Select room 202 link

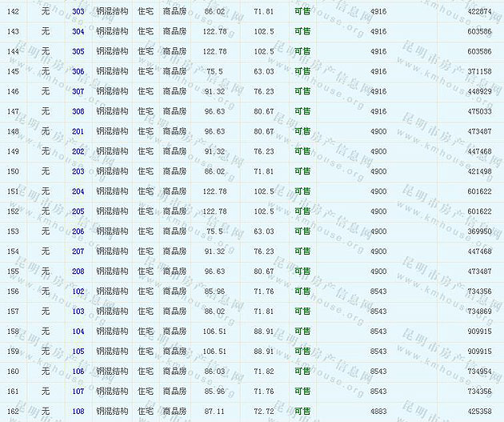[x=78, y=152]
